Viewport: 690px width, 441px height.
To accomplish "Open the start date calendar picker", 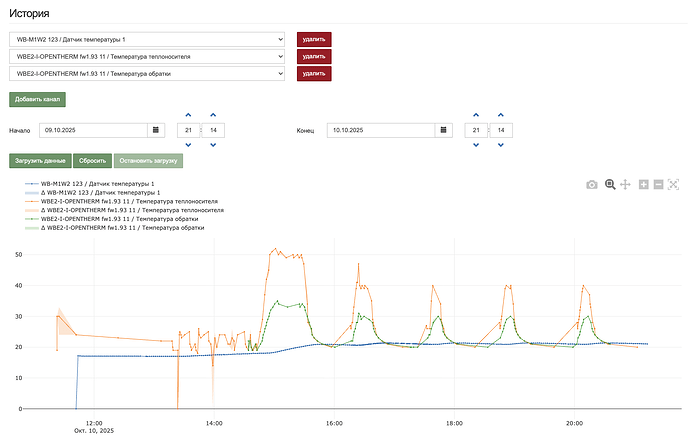I will (156, 130).
